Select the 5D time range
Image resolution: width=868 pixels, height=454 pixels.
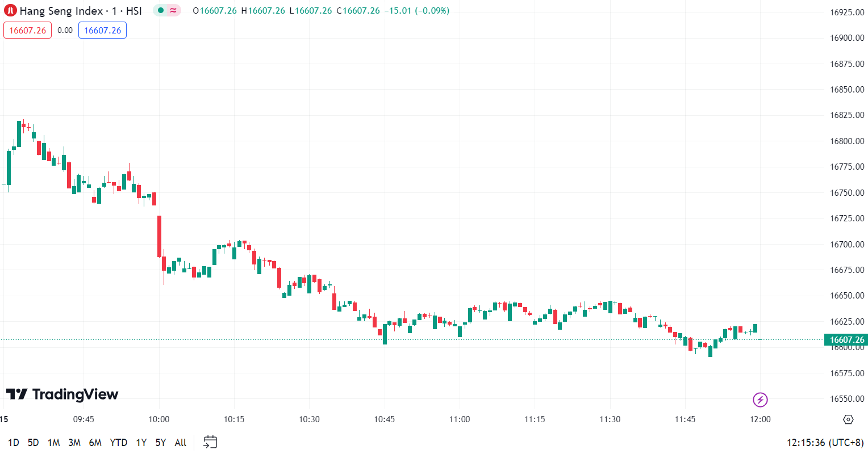point(34,443)
